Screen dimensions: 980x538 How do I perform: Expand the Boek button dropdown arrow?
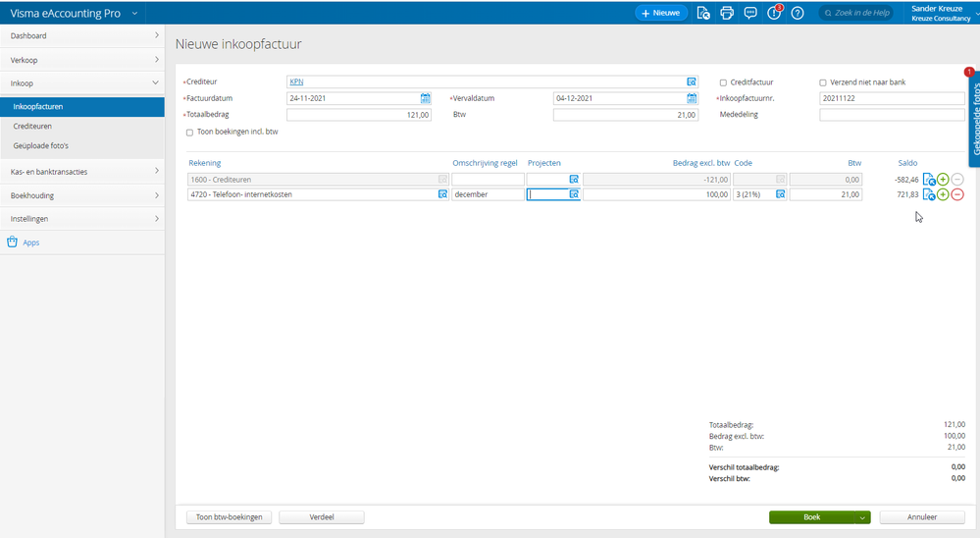click(862, 517)
